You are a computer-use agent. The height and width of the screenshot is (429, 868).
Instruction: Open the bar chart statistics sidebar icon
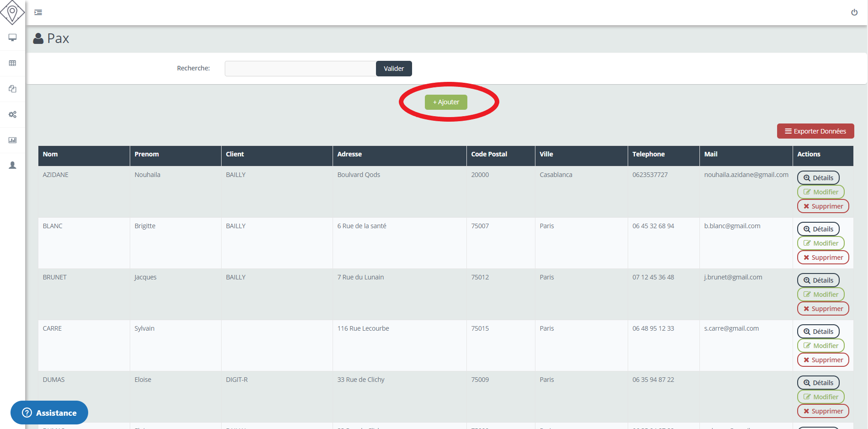12,140
